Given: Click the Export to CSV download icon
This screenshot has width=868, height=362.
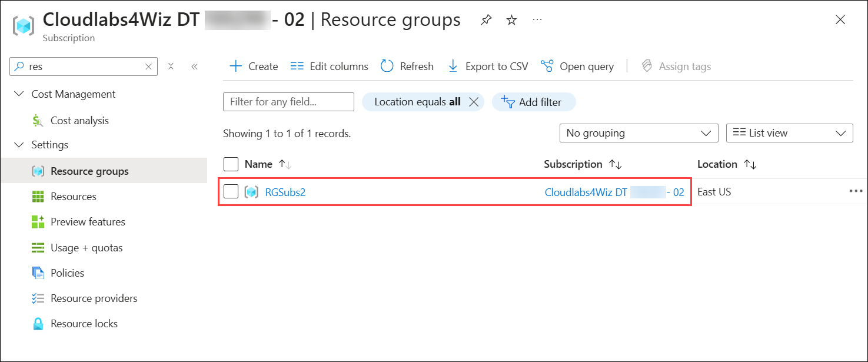Looking at the screenshot, I should (x=453, y=66).
